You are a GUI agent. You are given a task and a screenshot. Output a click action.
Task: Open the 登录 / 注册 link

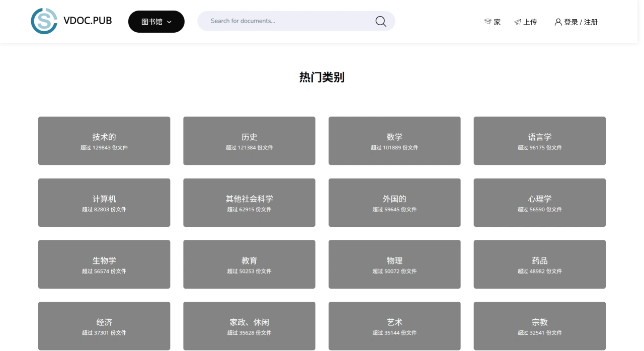point(581,22)
